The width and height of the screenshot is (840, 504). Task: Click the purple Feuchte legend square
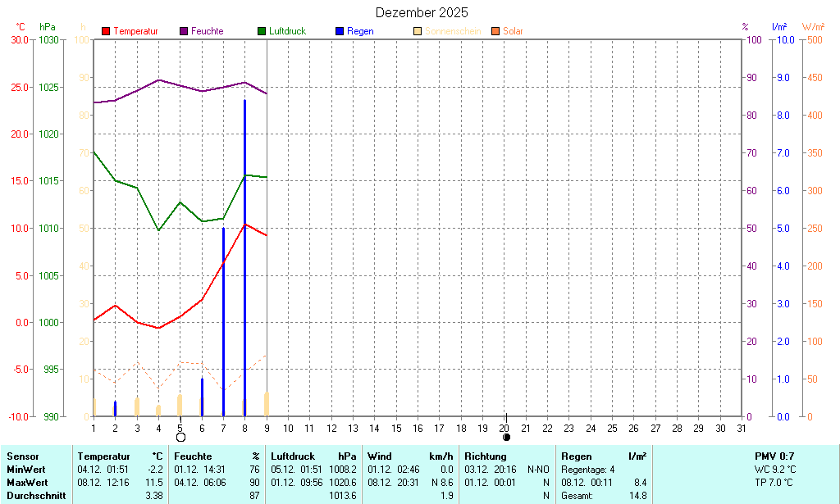pyautogui.click(x=184, y=31)
